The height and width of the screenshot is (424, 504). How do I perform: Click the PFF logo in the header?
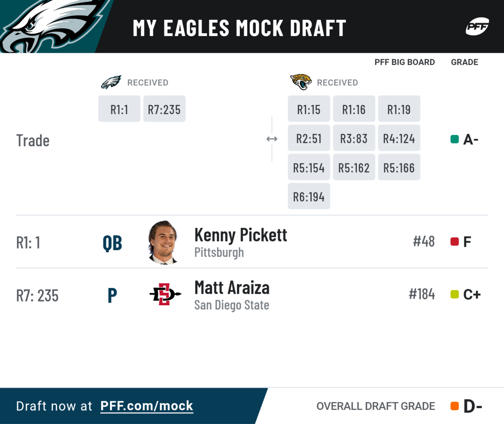click(x=478, y=27)
